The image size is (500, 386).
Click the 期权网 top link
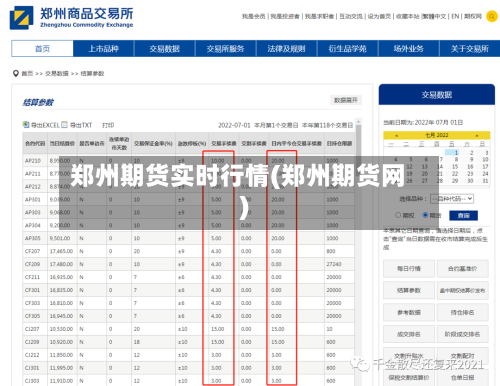coord(473,16)
